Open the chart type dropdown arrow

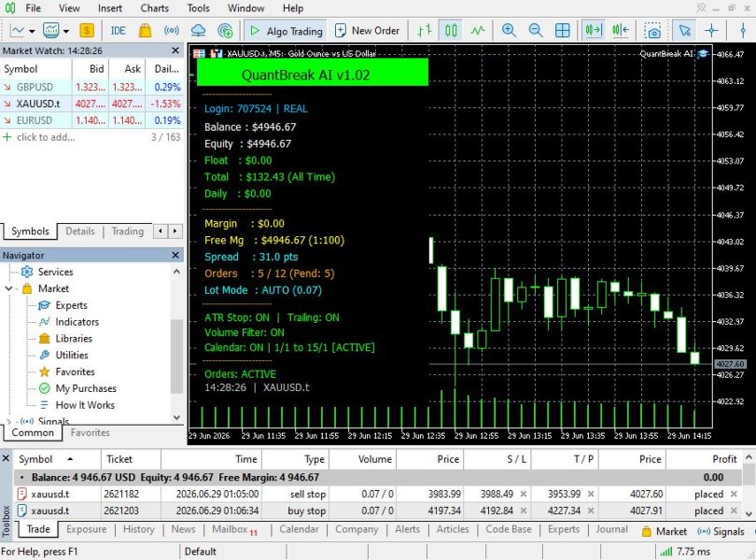32,32
